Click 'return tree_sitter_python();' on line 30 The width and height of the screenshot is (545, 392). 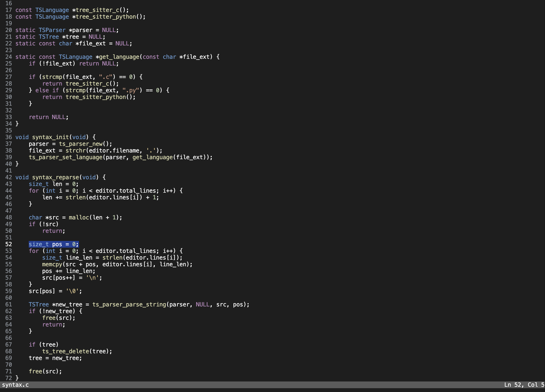(x=89, y=97)
